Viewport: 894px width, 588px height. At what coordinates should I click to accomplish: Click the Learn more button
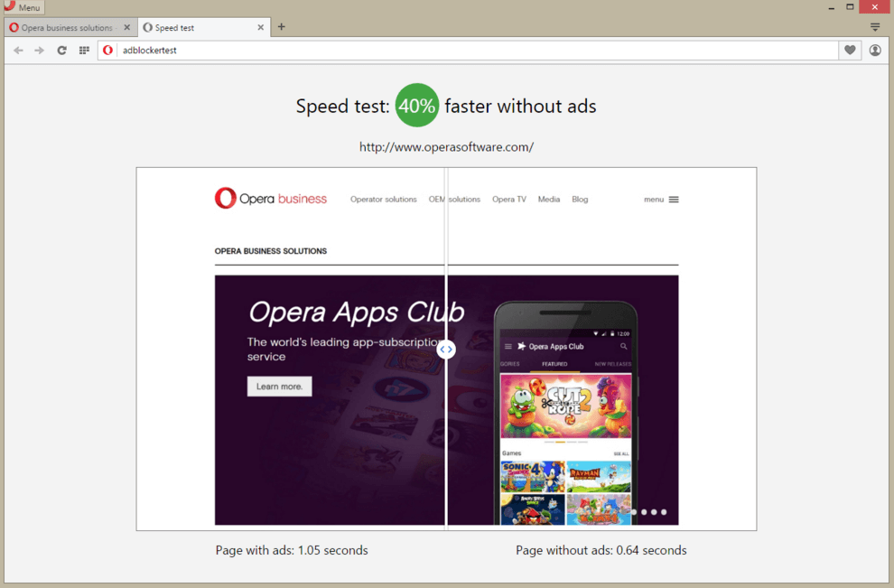279,387
